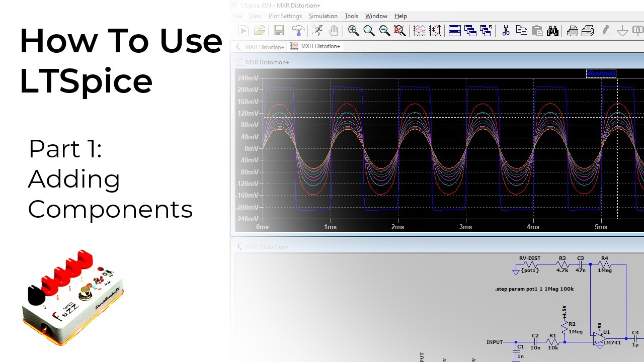Click the schematic pane MXR Distortion+ title bar
This screenshot has width=644, height=362.
[x=437, y=247]
